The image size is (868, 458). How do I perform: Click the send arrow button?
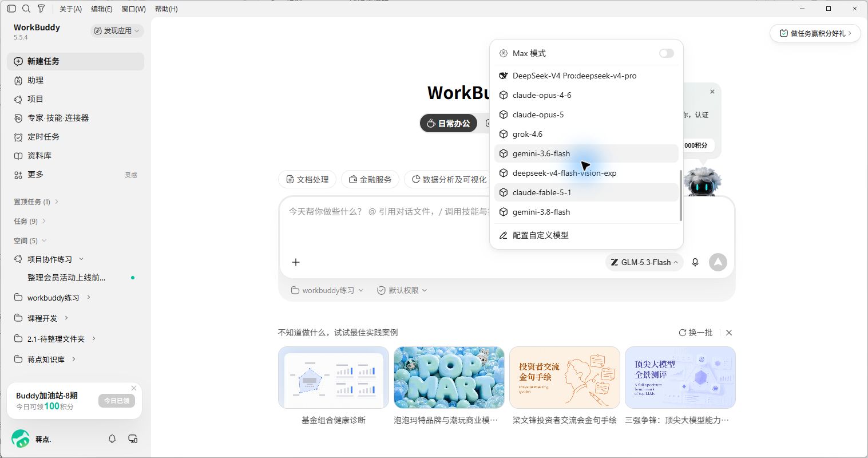tap(718, 262)
